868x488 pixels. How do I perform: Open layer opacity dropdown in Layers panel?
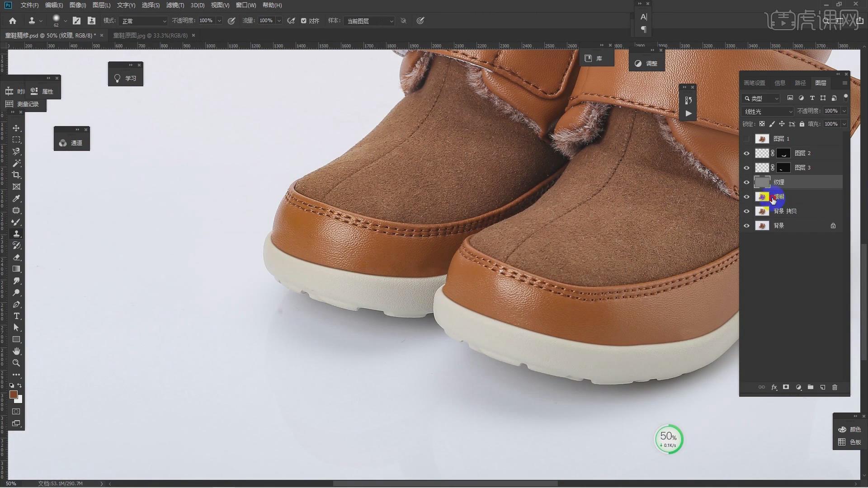[x=844, y=111]
